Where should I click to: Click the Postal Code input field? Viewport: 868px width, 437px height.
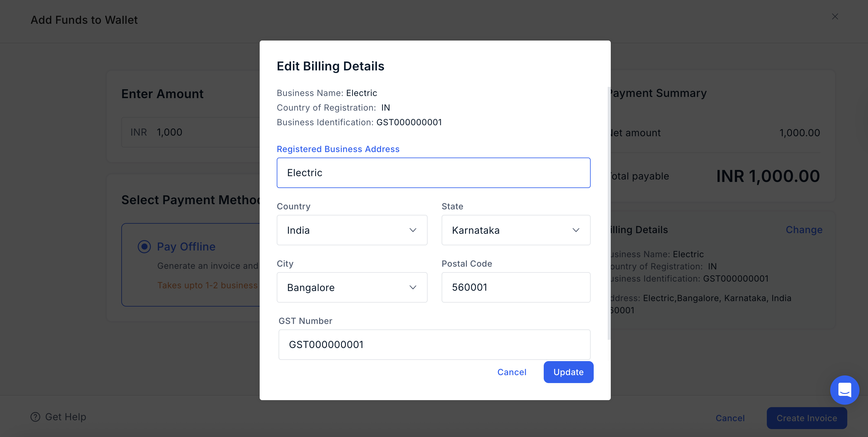point(516,287)
